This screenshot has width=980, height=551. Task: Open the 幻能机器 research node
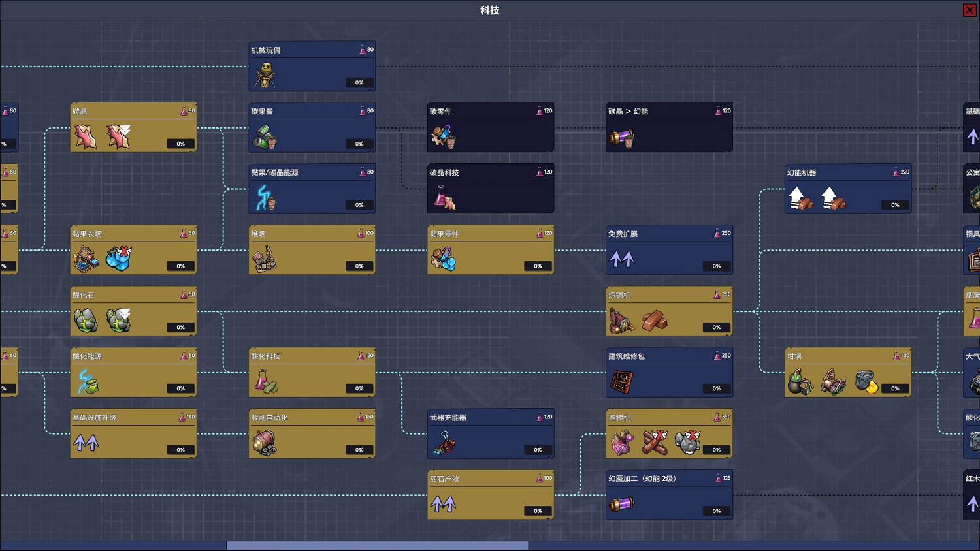pos(847,189)
